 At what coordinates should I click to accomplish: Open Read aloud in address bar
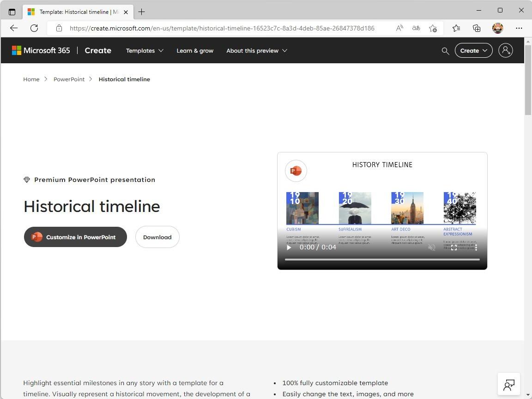[x=399, y=28]
